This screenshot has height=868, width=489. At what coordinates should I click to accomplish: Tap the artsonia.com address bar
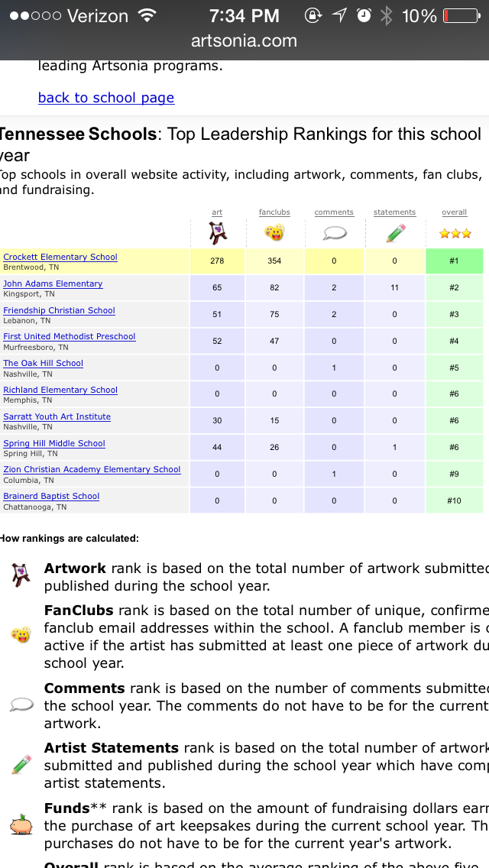pos(244,41)
